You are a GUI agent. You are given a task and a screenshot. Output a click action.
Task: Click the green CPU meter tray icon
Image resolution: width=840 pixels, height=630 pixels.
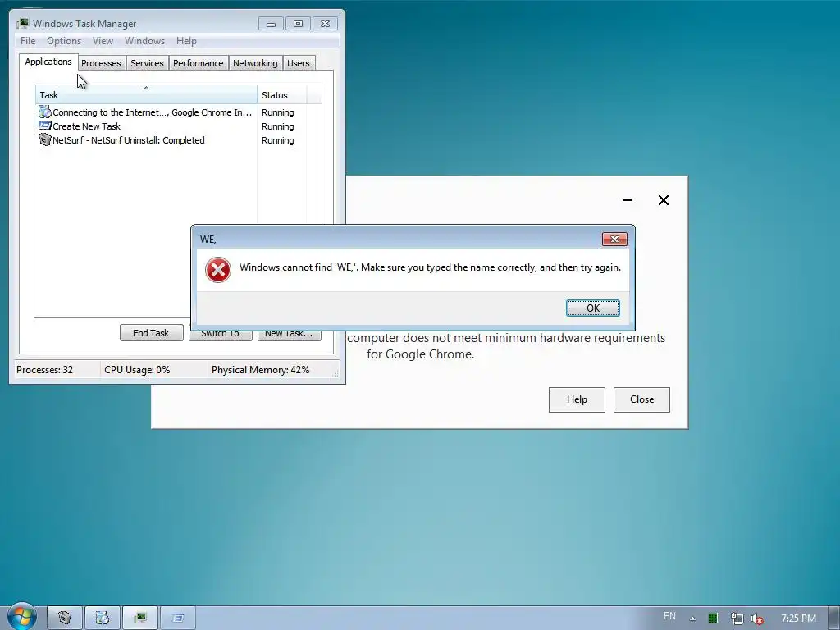click(x=713, y=619)
